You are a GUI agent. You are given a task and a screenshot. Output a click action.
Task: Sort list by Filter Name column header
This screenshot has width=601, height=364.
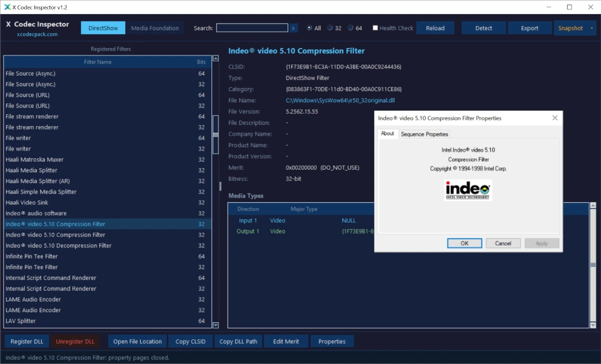[98, 62]
